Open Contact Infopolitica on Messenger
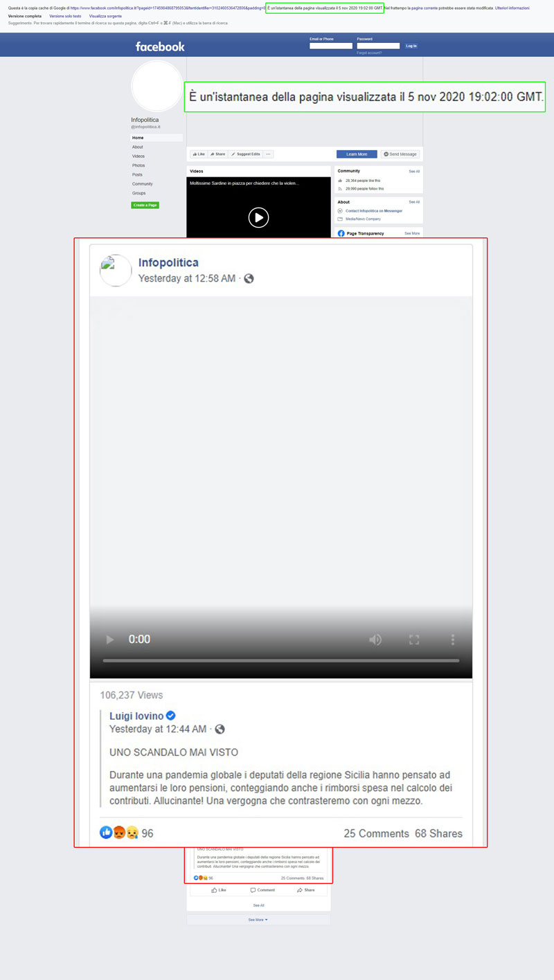Viewport: 554px width, 980px height. [373, 210]
